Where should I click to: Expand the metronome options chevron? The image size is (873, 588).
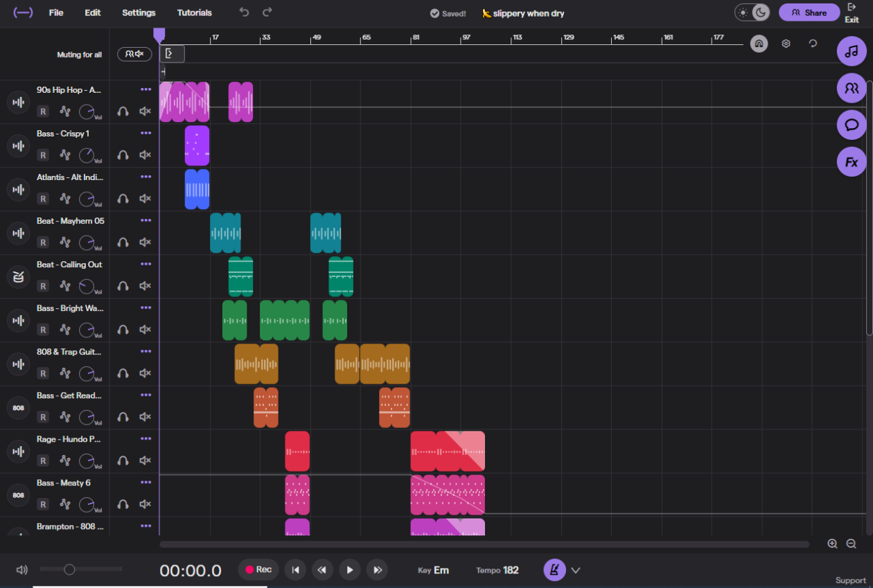[x=575, y=570]
